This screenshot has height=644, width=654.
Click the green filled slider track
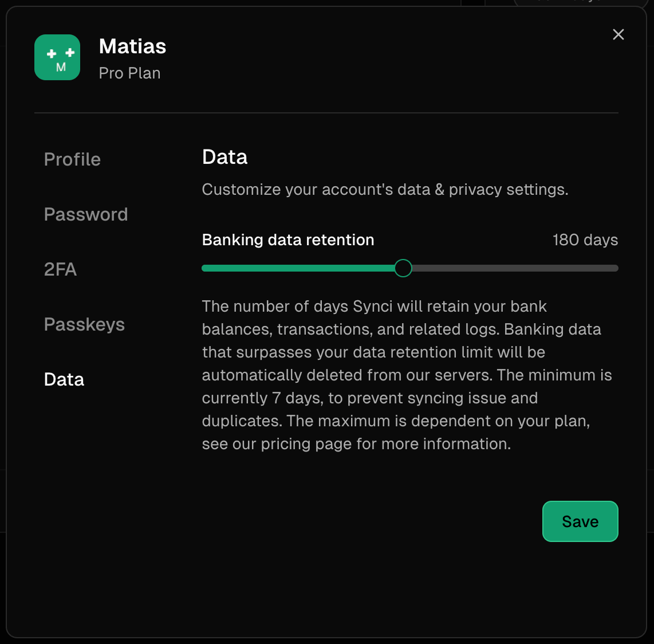(x=298, y=268)
